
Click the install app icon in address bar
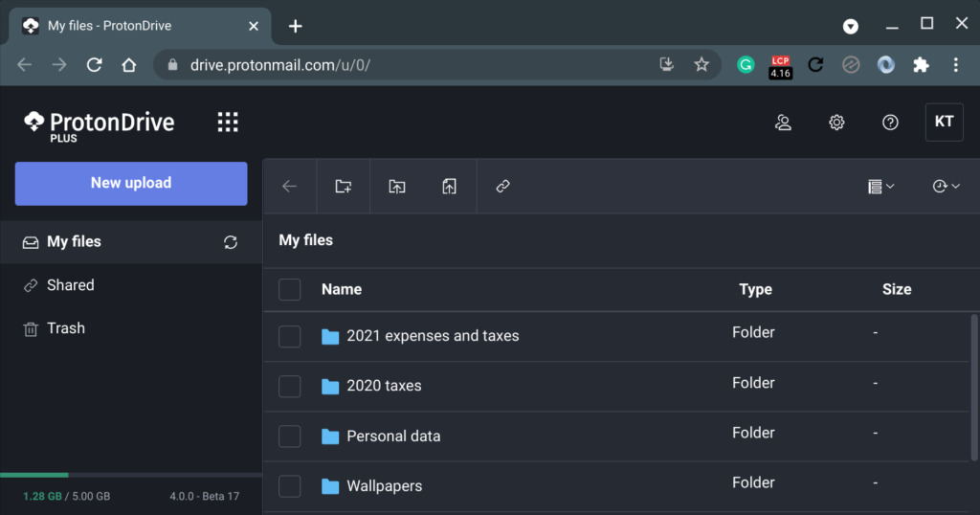pyautogui.click(x=667, y=64)
